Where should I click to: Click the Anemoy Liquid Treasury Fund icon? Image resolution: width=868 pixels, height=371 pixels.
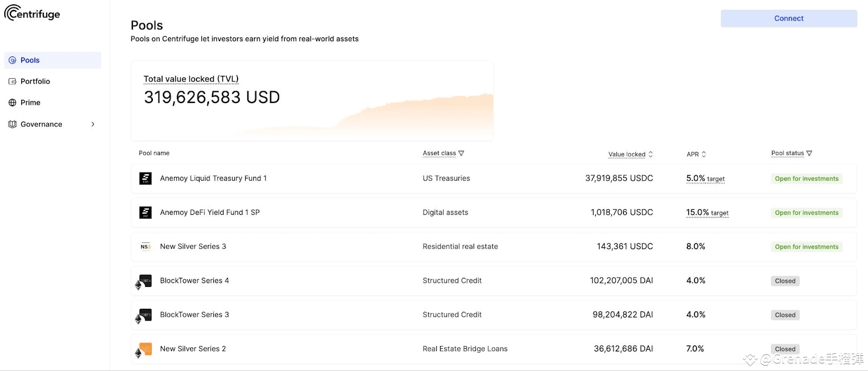[145, 178]
